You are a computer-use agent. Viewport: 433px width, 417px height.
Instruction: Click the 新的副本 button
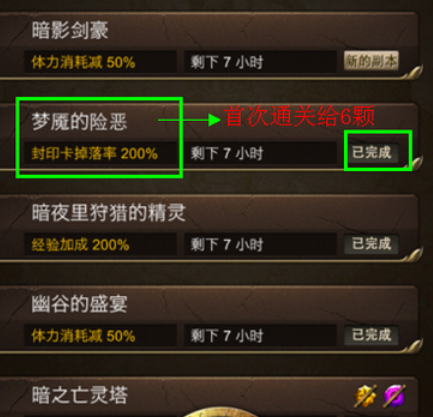pos(371,61)
